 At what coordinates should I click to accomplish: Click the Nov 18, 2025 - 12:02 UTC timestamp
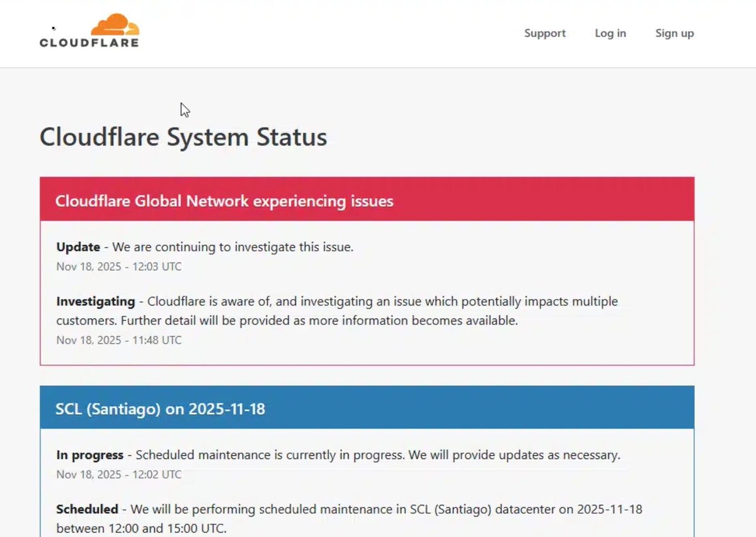click(x=119, y=474)
